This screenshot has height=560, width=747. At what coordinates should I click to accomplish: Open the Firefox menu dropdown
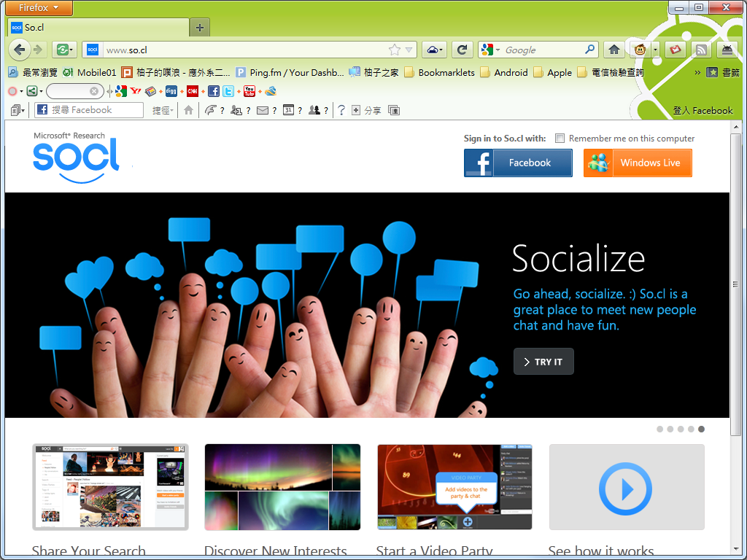tap(39, 7)
